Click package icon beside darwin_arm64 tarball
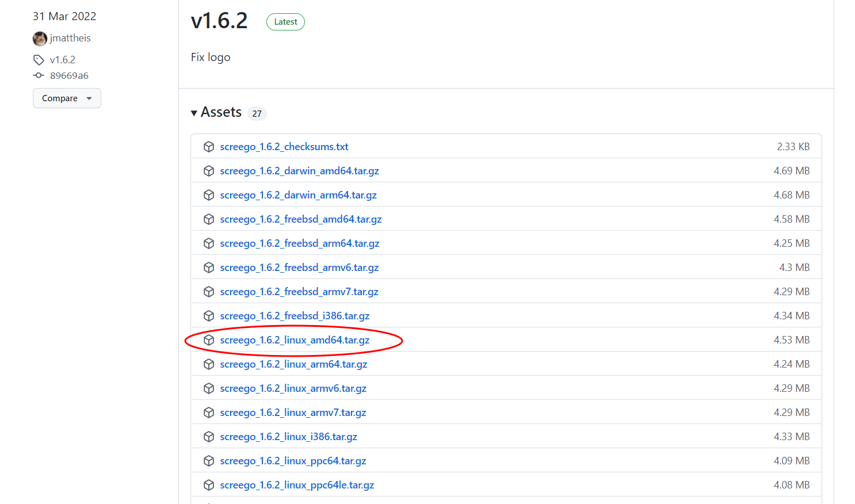The height and width of the screenshot is (504, 855). click(x=209, y=195)
